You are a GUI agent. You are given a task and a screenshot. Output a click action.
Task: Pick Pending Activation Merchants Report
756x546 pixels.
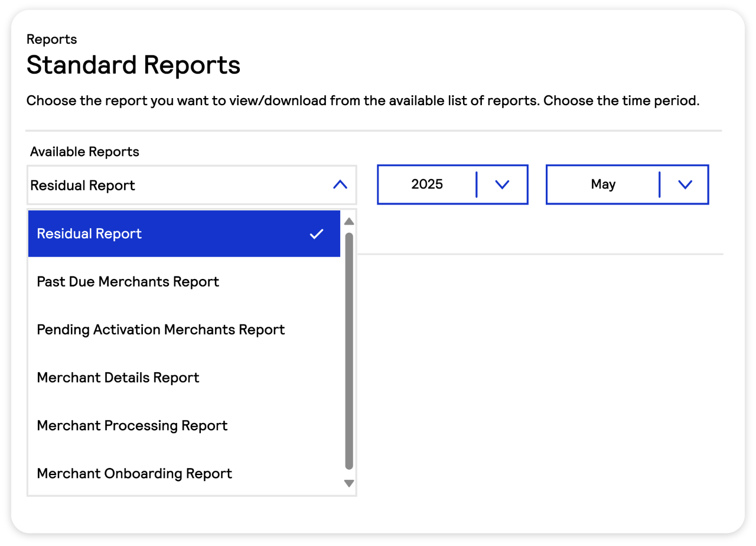click(184, 330)
